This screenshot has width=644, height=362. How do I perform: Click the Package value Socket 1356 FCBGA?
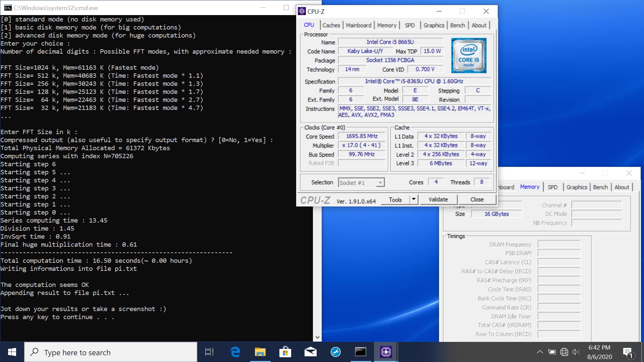(x=390, y=60)
